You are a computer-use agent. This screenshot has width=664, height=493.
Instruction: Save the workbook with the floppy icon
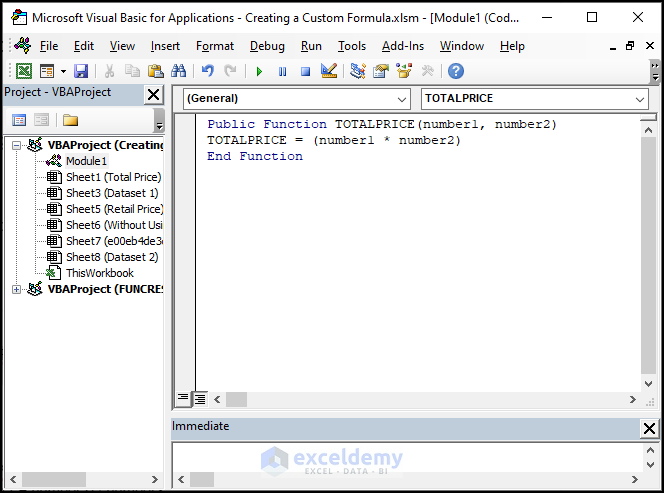81,71
